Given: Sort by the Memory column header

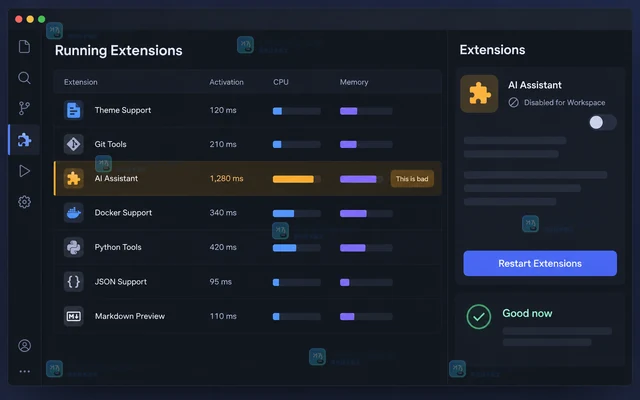Looking at the screenshot, I should tap(354, 82).
